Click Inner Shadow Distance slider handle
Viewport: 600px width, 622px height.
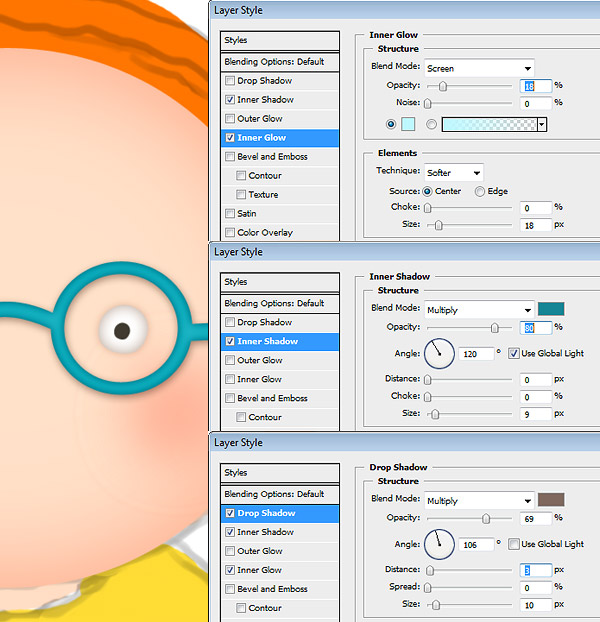pyautogui.click(x=427, y=380)
